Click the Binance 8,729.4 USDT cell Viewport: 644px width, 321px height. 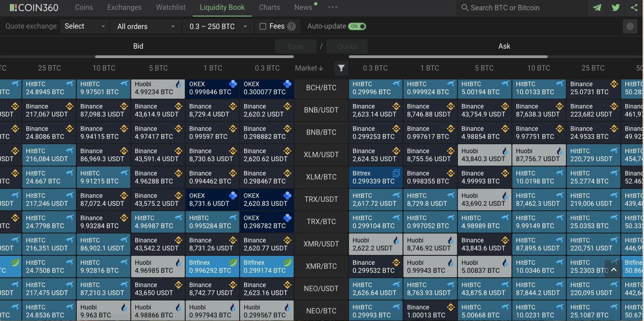coord(212,110)
